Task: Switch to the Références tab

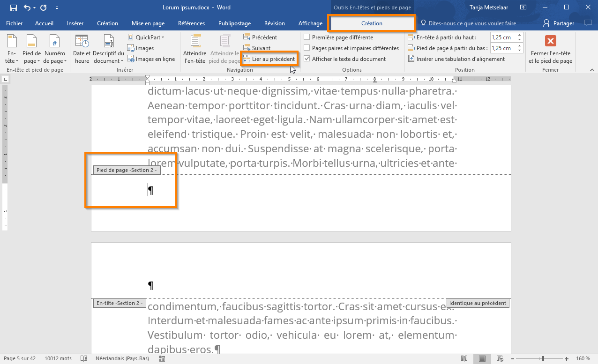Action: point(191,23)
